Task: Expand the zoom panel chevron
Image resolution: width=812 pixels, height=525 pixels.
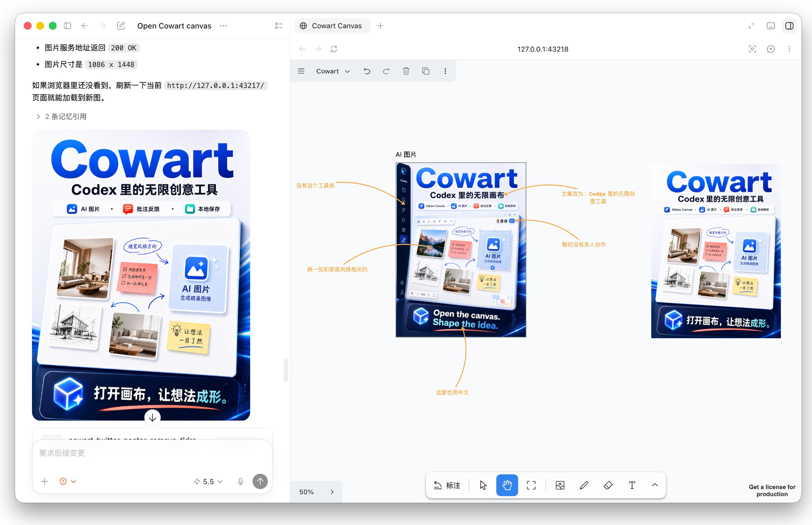Action: (x=332, y=492)
